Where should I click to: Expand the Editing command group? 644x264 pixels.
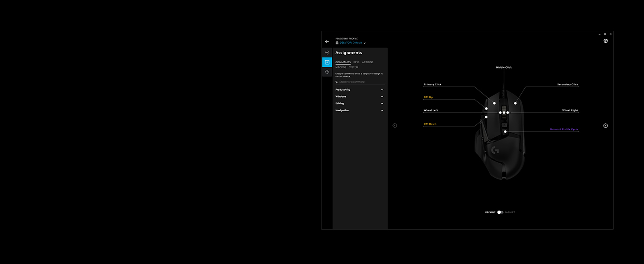pyautogui.click(x=382, y=103)
